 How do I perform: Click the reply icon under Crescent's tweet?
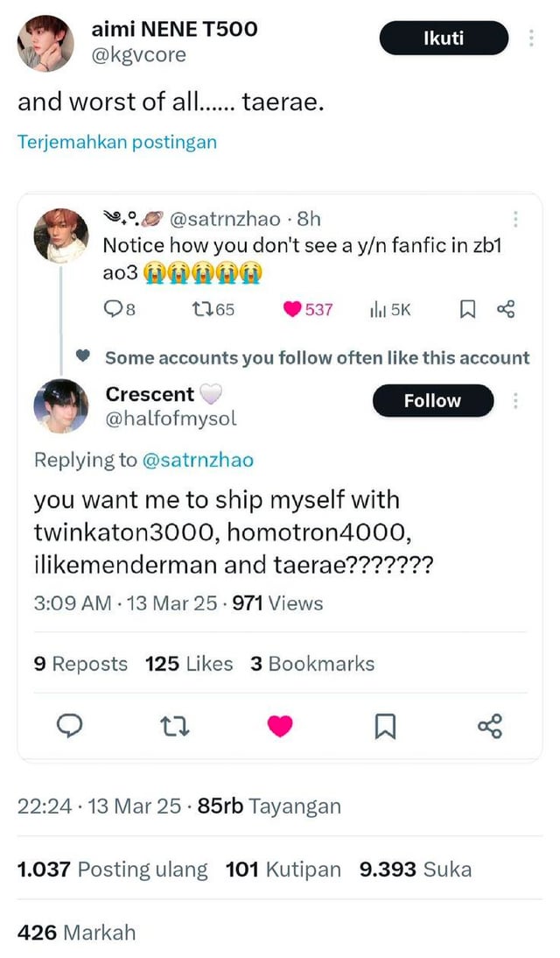tap(71, 725)
